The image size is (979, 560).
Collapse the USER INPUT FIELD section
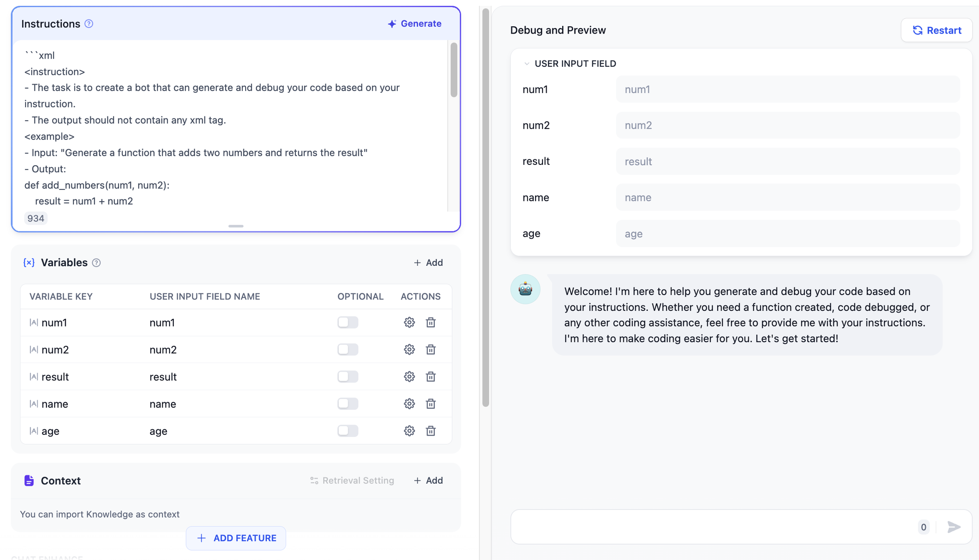pos(527,64)
